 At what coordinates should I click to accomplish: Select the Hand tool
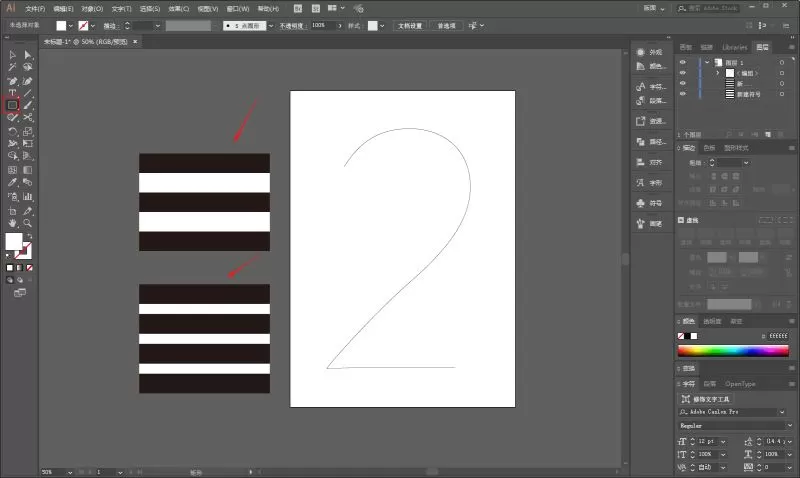13,223
